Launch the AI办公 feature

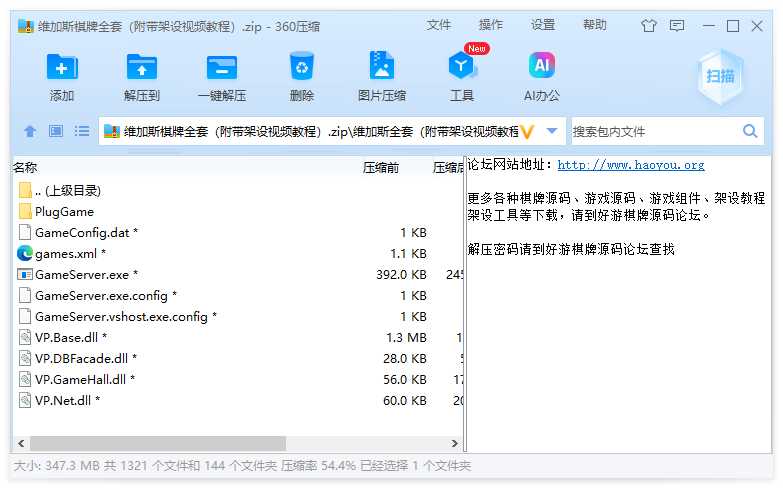click(x=542, y=65)
